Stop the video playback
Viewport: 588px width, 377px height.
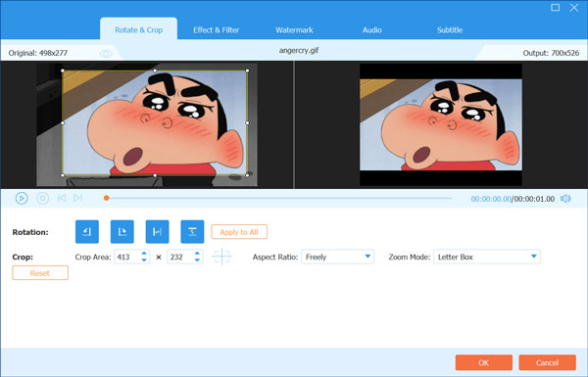point(43,198)
